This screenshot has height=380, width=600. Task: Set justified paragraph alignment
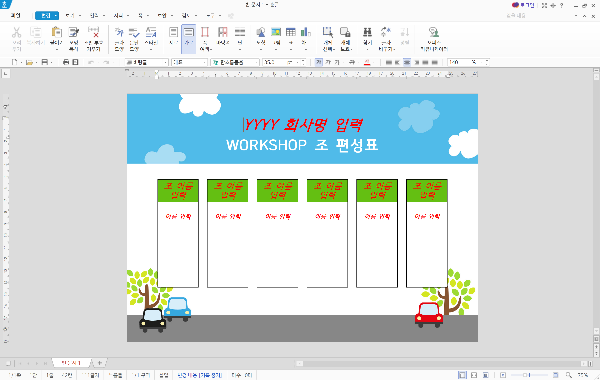coord(389,62)
